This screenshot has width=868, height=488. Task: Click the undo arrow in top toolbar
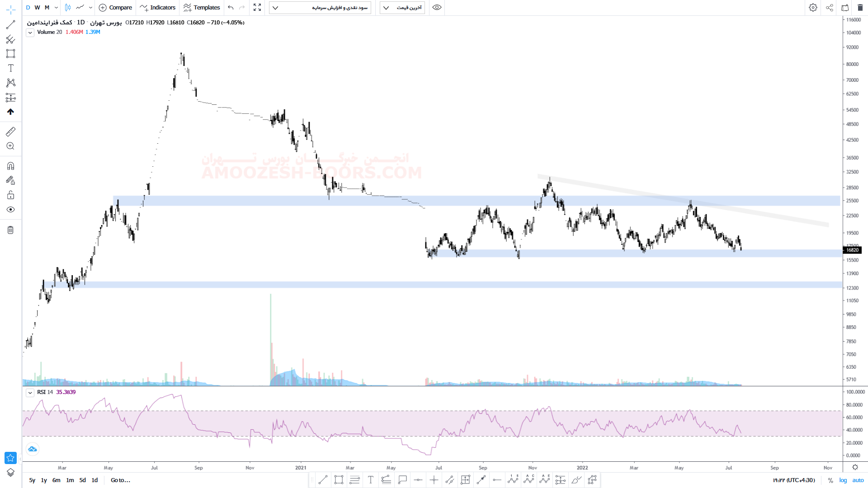(231, 8)
